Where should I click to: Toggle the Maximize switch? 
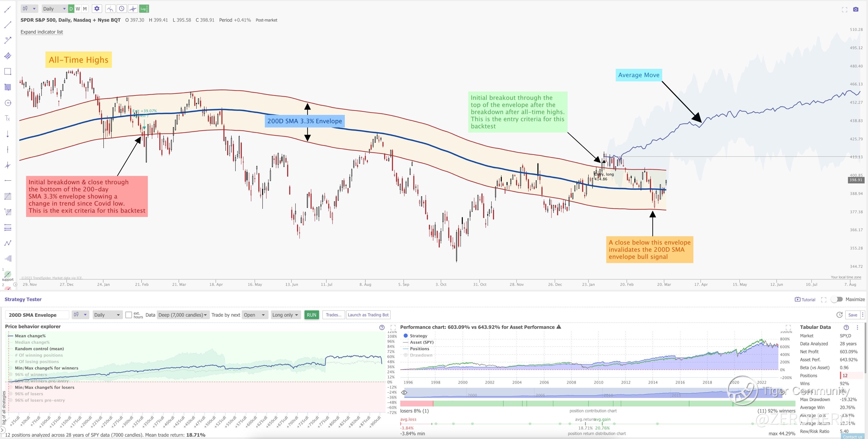[837, 299]
